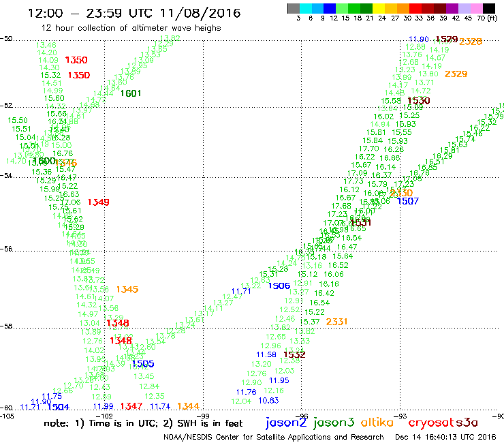The height and width of the screenshot is (443, 504).
Task: Click the blue jason2 time label '1504'
Action: 59,407
